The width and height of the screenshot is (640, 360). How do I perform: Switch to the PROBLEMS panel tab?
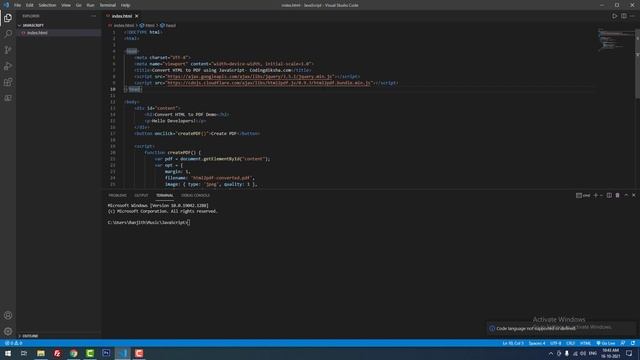(x=118, y=196)
